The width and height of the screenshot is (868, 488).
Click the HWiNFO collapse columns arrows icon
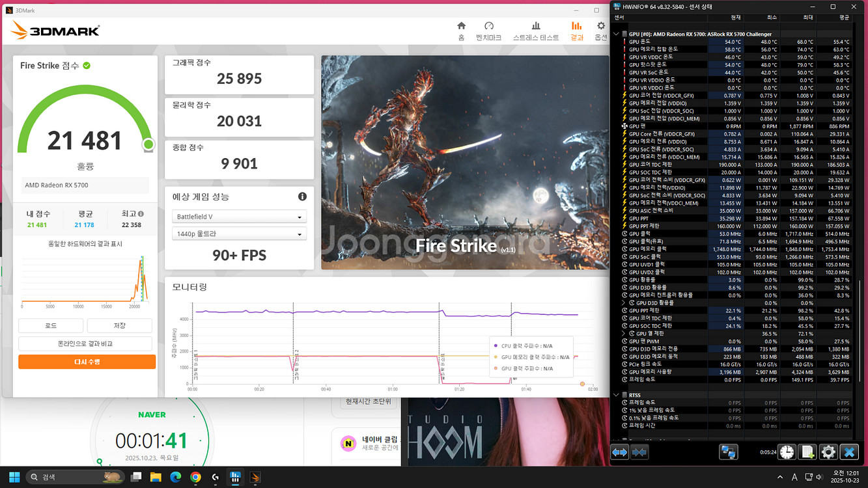(639, 452)
